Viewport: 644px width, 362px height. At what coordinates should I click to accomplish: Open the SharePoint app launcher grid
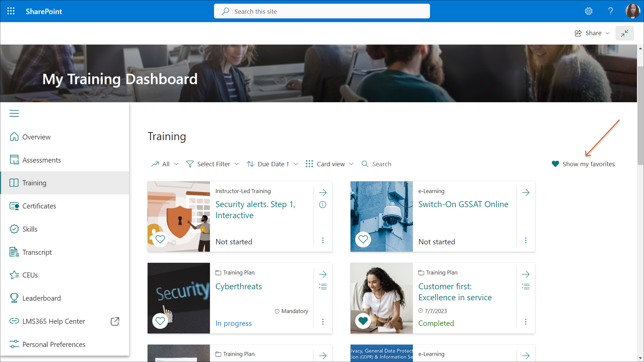[x=11, y=11]
